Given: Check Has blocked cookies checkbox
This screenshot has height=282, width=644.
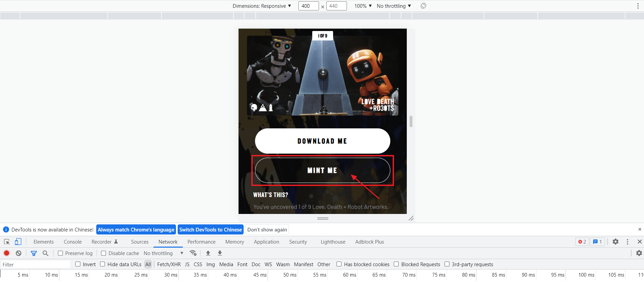Looking at the screenshot, I should [x=339, y=264].
